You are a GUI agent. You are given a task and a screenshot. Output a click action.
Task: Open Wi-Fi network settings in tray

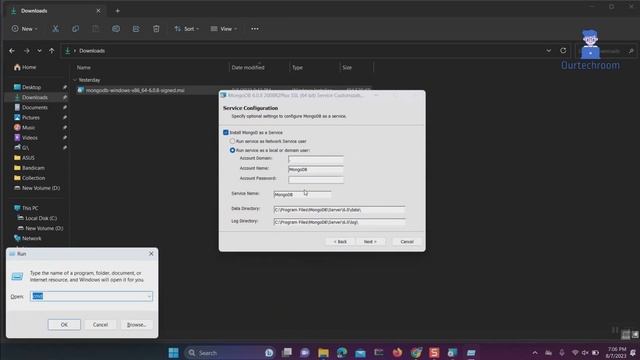pyautogui.click(x=575, y=353)
